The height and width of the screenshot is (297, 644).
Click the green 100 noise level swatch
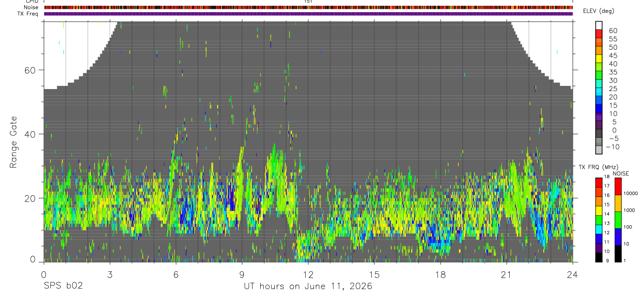618,220
